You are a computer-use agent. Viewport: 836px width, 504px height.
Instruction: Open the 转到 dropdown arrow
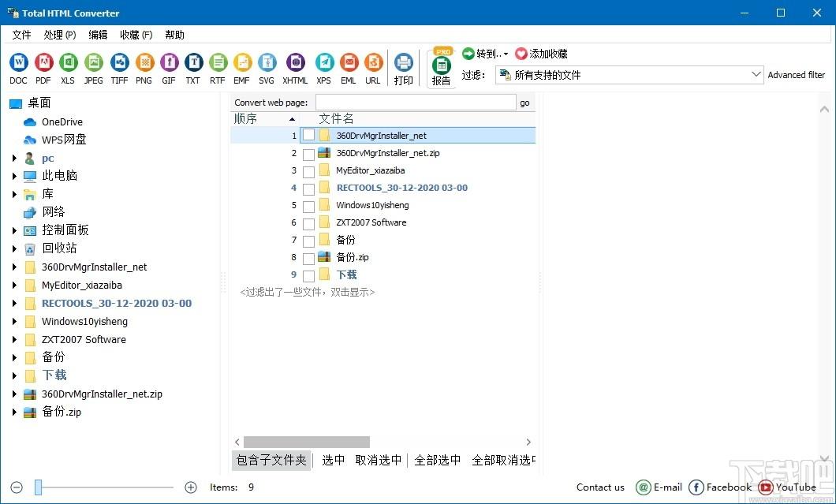[x=506, y=54]
